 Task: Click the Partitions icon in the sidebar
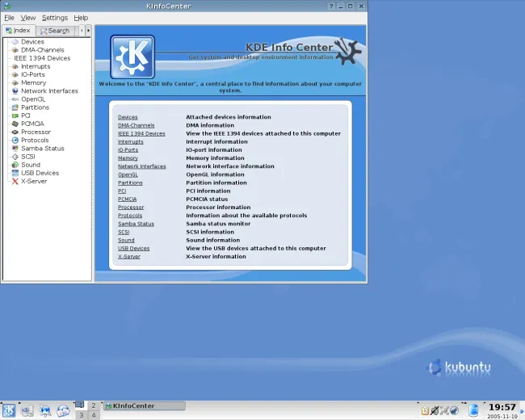click(15, 107)
